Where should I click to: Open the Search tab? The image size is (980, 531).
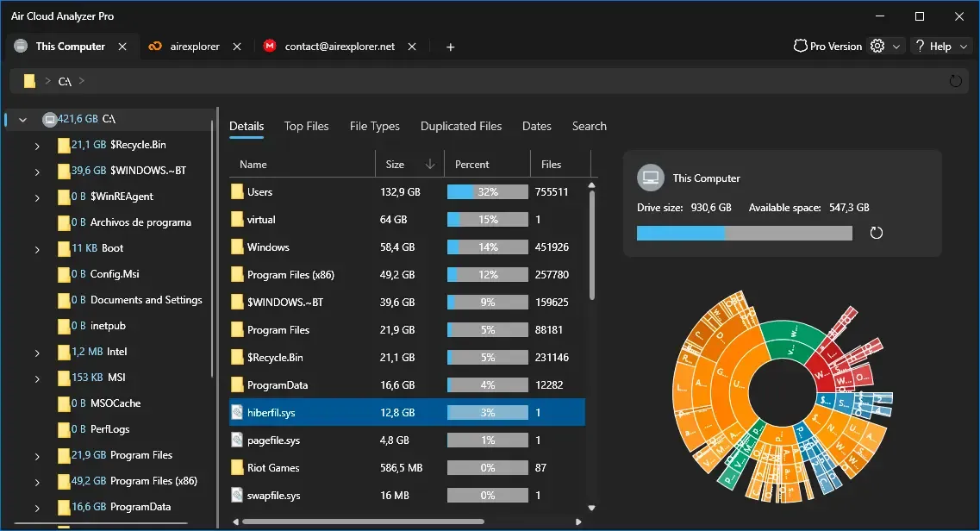[x=589, y=126]
